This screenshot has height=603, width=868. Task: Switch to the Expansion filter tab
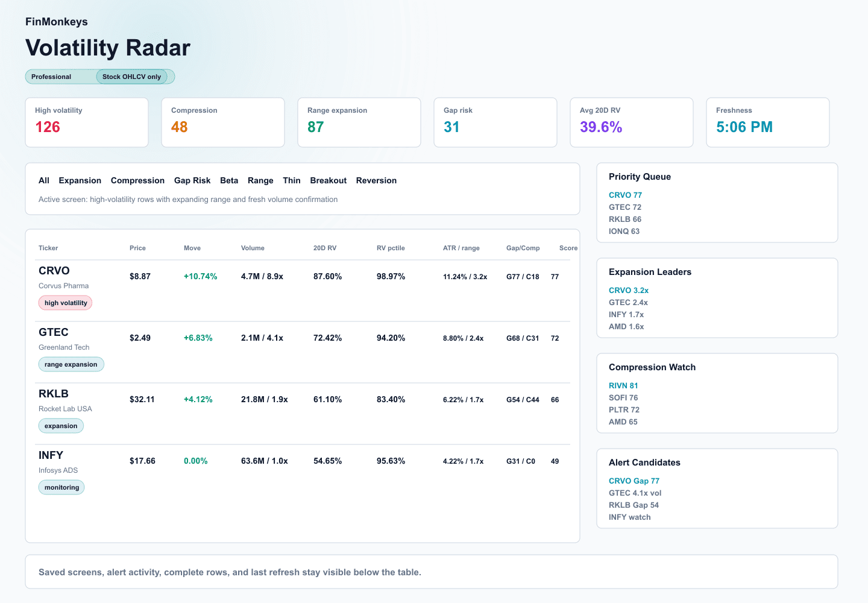(80, 180)
